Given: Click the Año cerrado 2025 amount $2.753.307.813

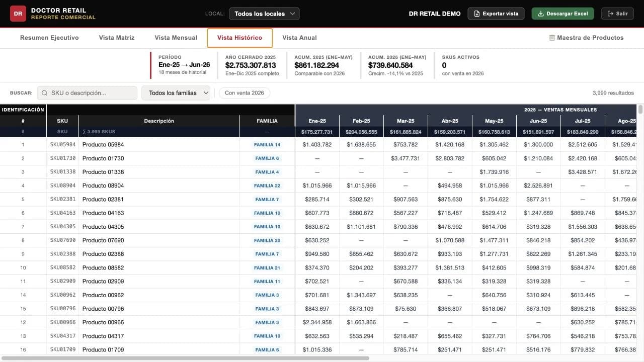Looking at the screenshot, I should [251, 65].
